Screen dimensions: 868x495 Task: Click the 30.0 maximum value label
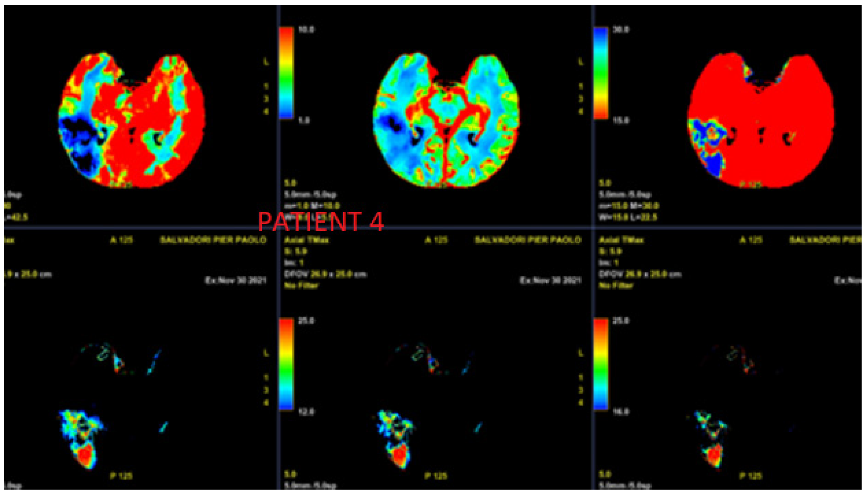[621, 30]
